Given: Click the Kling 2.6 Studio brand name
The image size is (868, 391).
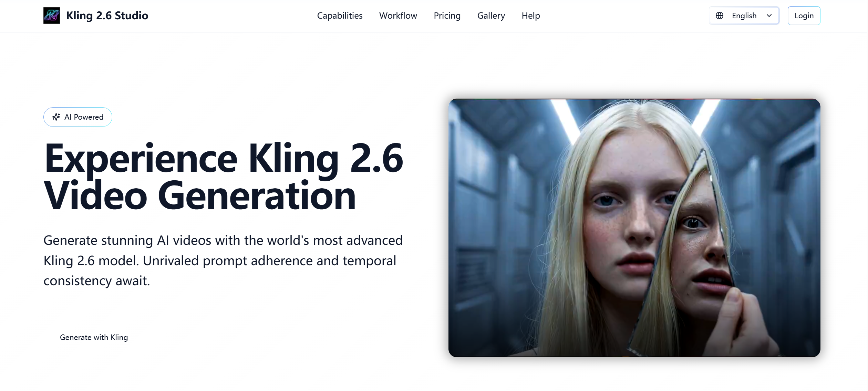Looking at the screenshot, I should coord(107,16).
